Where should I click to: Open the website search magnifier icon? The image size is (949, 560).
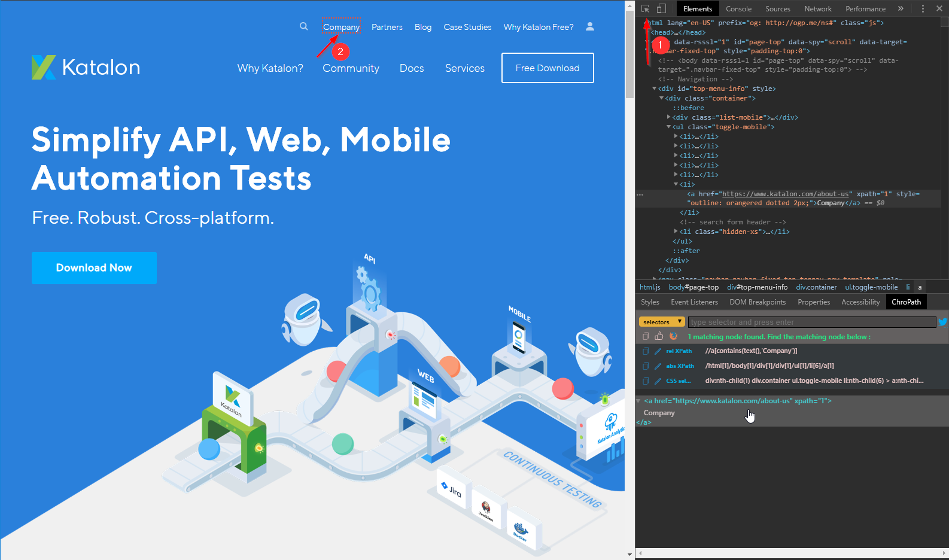point(304,26)
